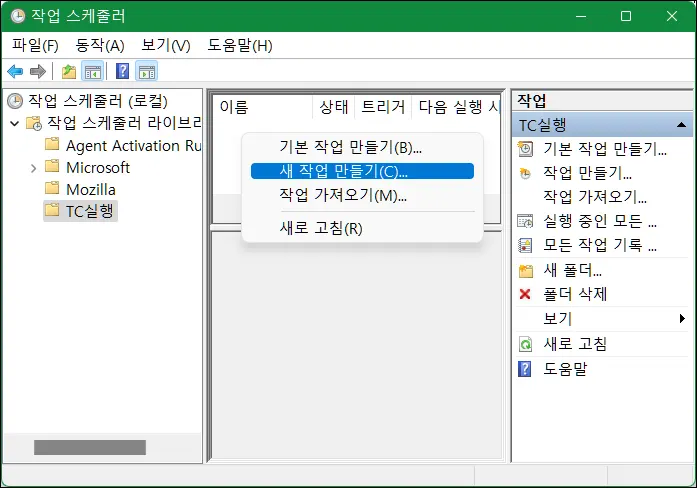Screen dimensions: 697x488
Task: Click the Microsoft folder icon in the tree
Action: (x=52, y=166)
